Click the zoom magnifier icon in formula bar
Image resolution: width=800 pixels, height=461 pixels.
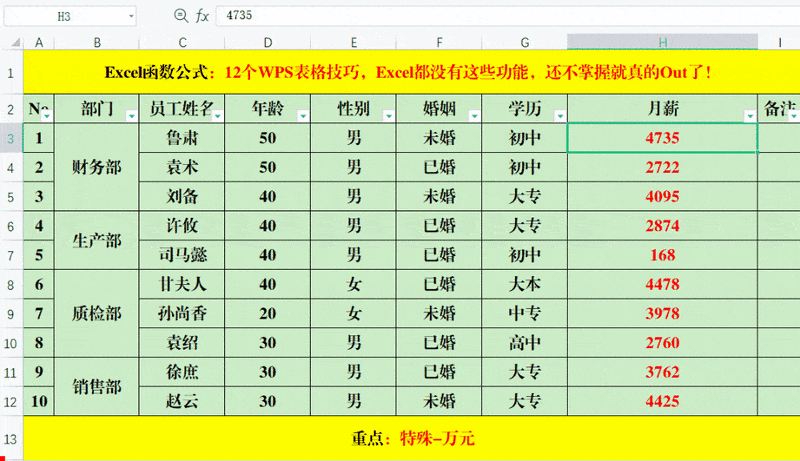(181, 15)
